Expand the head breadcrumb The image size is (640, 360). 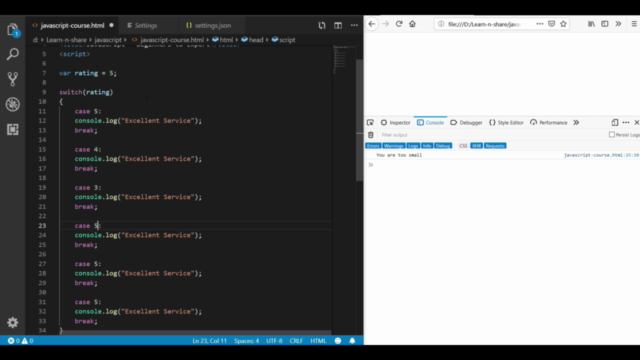coord(252,40)
